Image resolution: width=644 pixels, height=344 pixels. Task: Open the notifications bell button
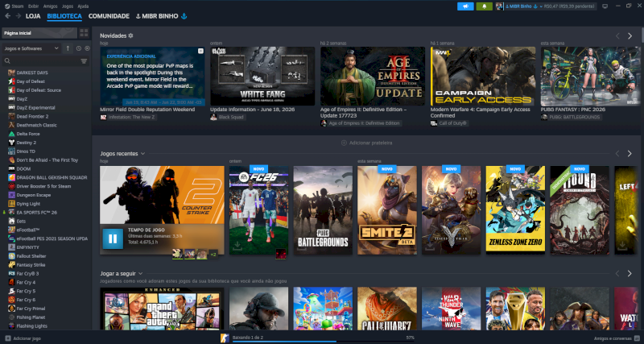coord(485,6)
